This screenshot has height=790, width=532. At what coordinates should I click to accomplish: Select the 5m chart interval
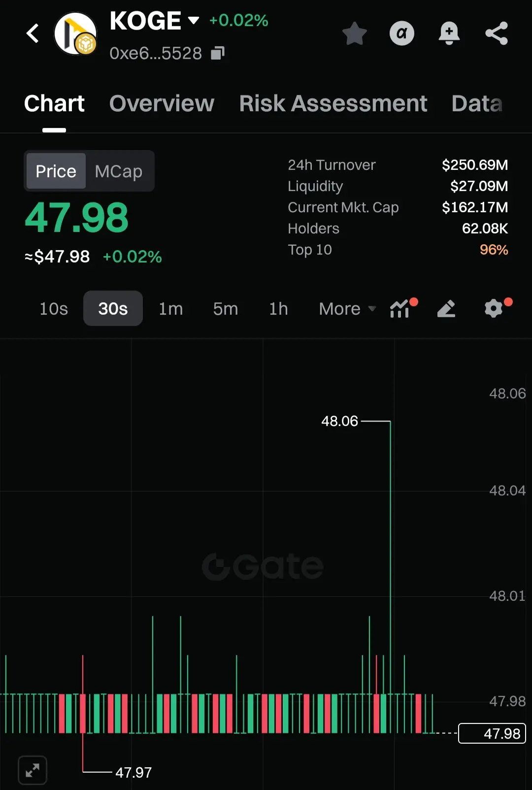(x=226, y=308)
